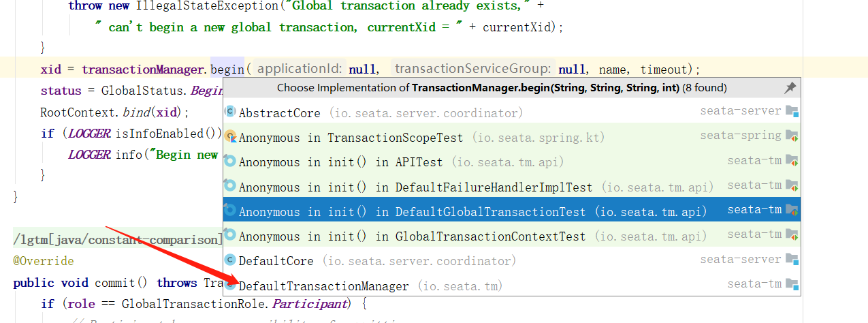Click the seata-spring module name
Image resolution: width=868 pixels, height=323 pixels.
(x=741, y=135)
